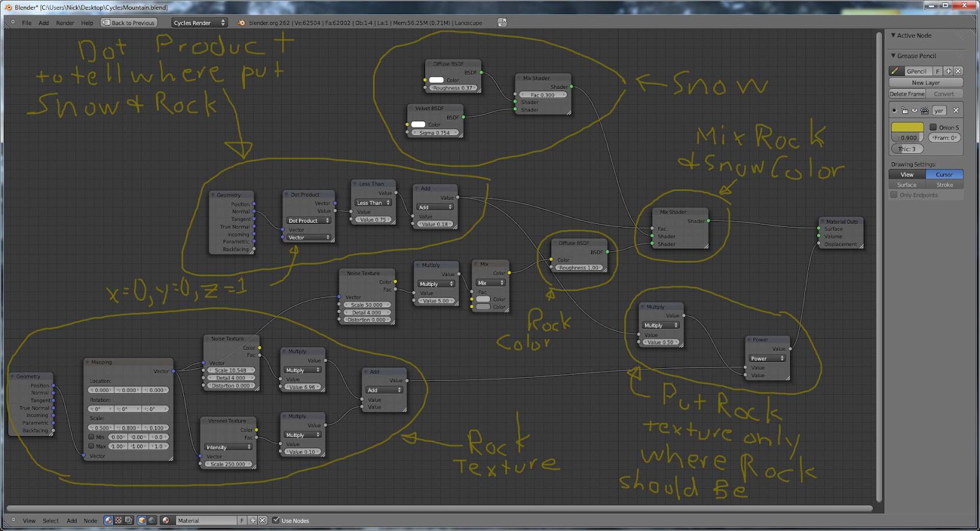Toggle fullscreen screen layout icon

pyautogui.click(x=502, y=23)
